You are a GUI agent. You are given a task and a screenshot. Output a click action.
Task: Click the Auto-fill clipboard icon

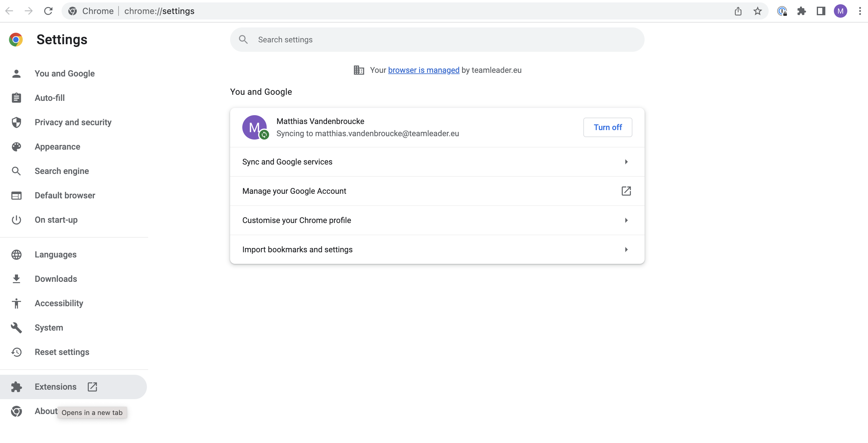[x=16, y=98]
